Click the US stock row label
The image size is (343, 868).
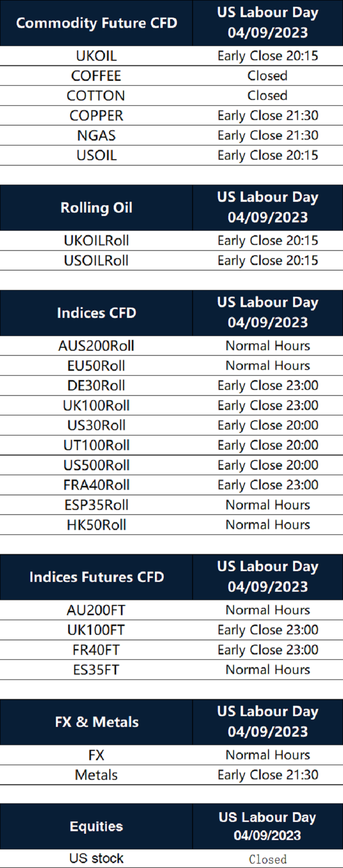97,858
